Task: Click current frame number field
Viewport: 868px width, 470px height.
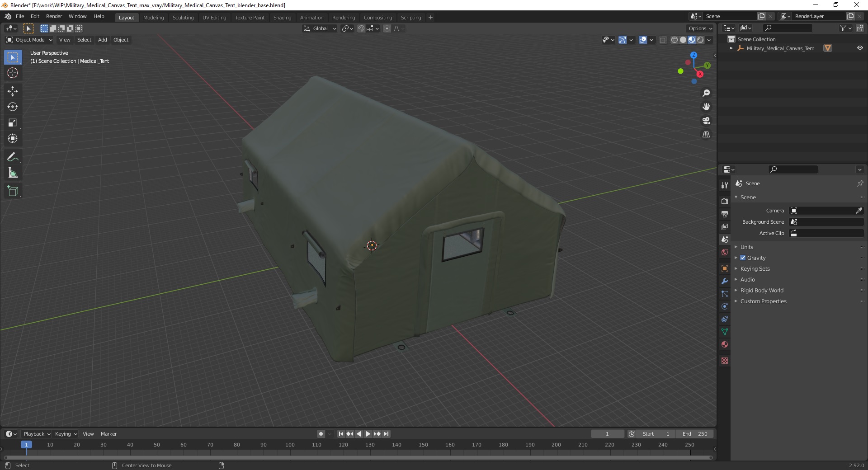Action: point(607,434)
